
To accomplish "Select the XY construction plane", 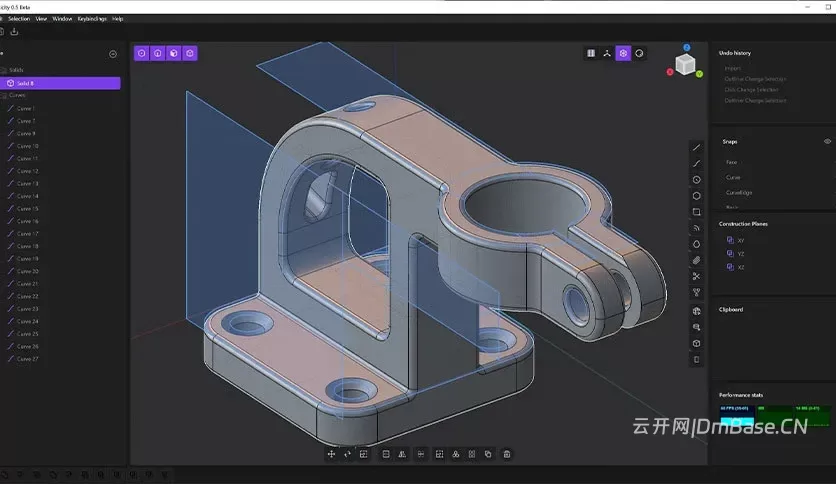I will pos(735,240).
